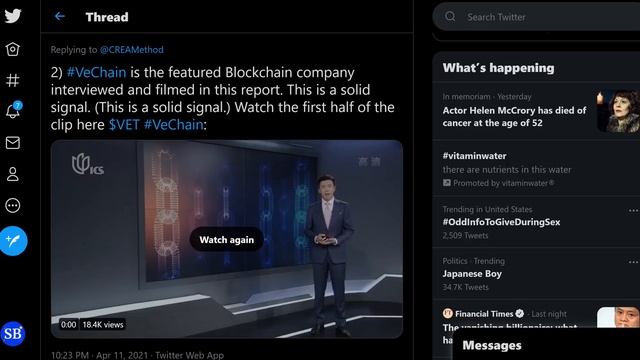Open the SB account avatar
640x360 pixels.
[x=13, y=333]
